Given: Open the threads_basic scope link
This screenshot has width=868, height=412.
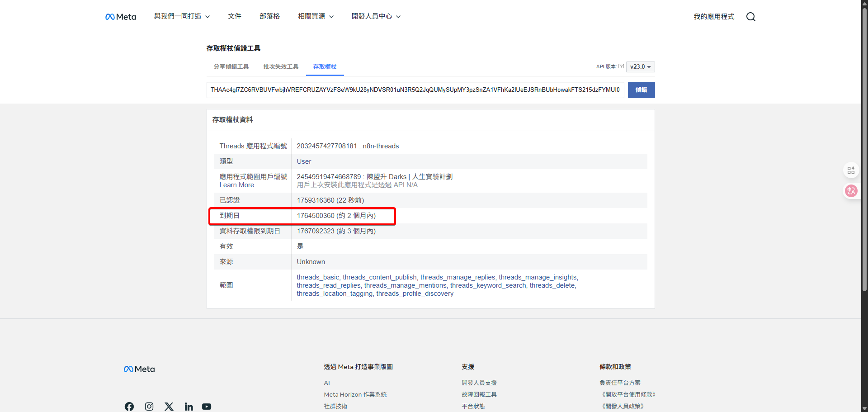Looking at the screenshot, I should (317, 277).
